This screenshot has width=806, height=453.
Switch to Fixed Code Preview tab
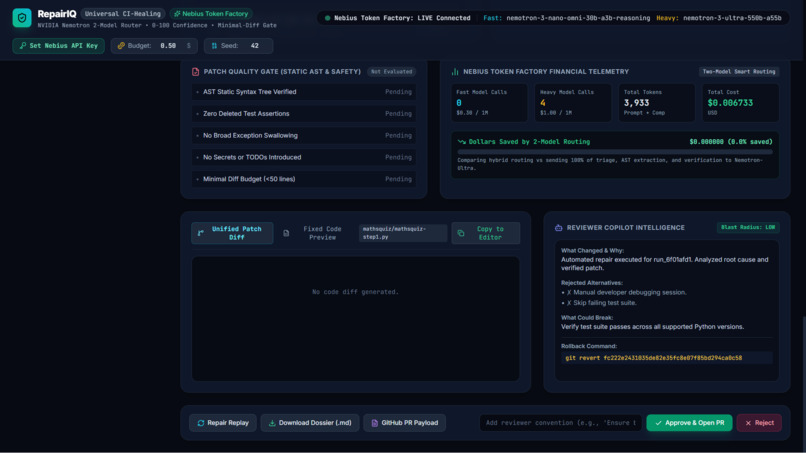point(314,233)
